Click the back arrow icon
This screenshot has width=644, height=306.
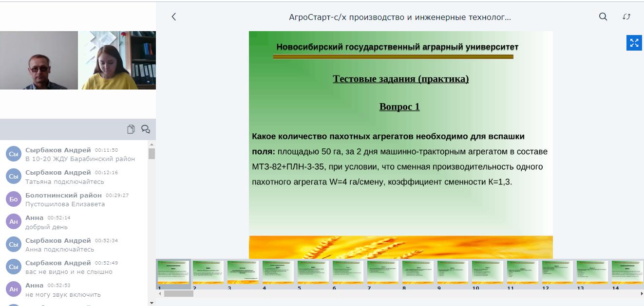174,17
